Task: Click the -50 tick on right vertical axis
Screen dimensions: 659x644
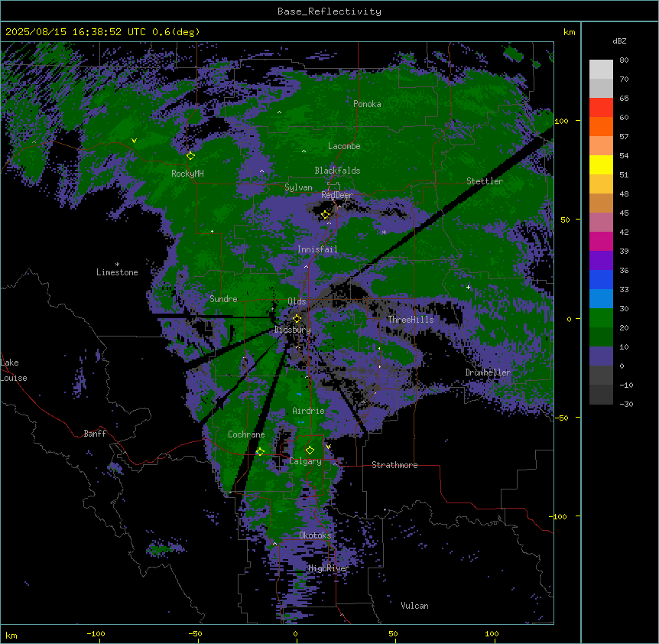Action: [x=561, y=418]
